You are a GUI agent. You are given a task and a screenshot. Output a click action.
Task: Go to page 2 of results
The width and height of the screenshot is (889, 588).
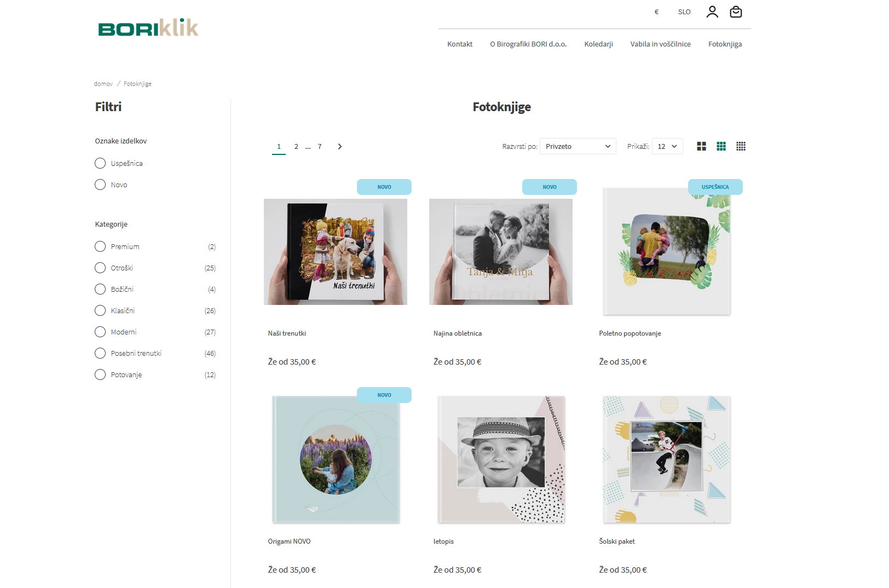pyautogui.click(x=296, y=146)
